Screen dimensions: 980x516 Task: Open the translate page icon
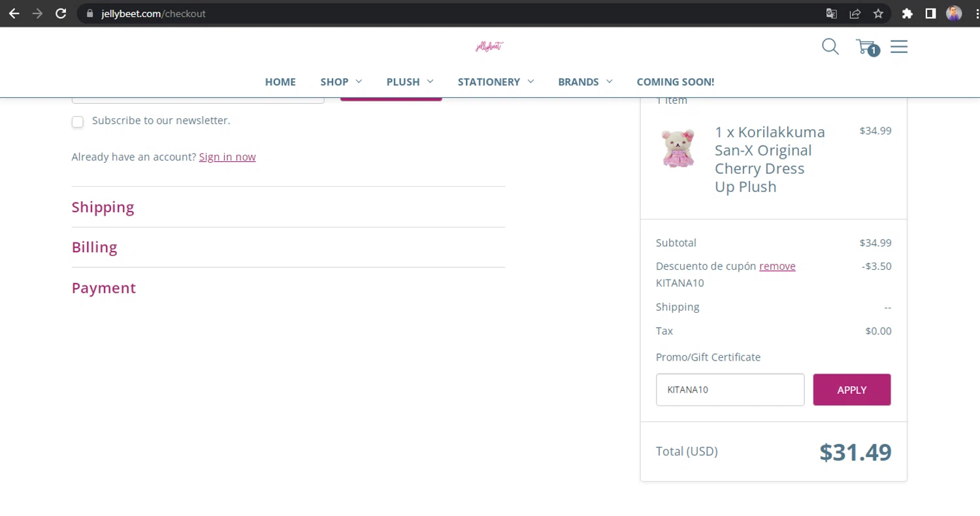click(831, 13)
